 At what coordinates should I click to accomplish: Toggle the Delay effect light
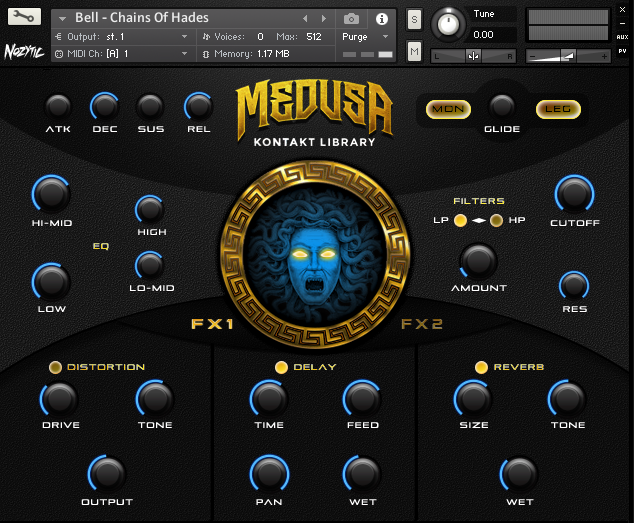(281, 367)
